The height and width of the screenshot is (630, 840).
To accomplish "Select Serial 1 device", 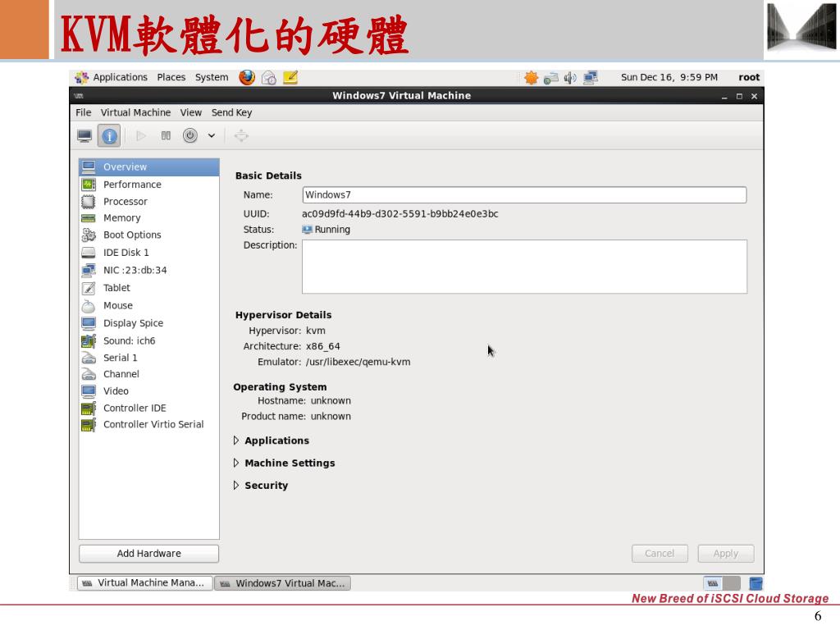I will 149,358.
